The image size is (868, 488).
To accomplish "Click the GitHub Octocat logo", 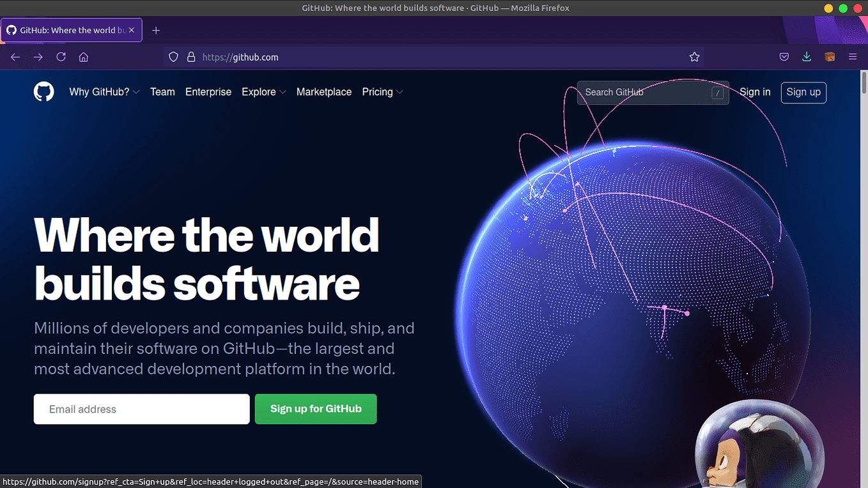I will (44, 91).
